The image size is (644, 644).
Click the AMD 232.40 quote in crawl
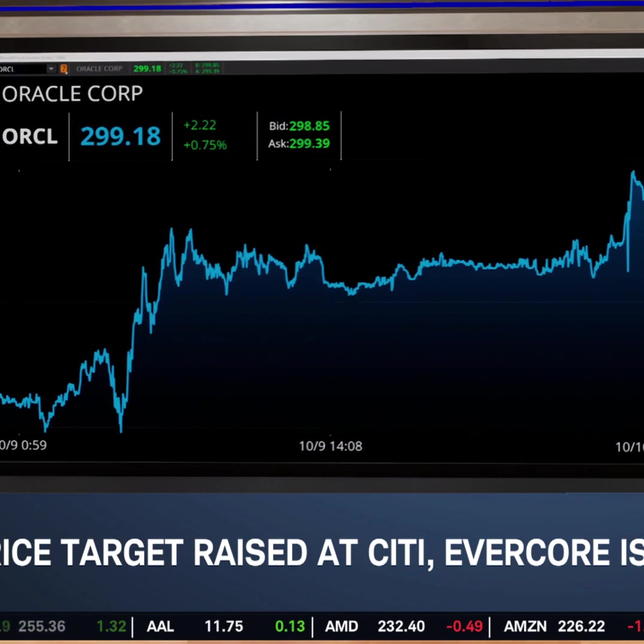(x=401, y=626)
